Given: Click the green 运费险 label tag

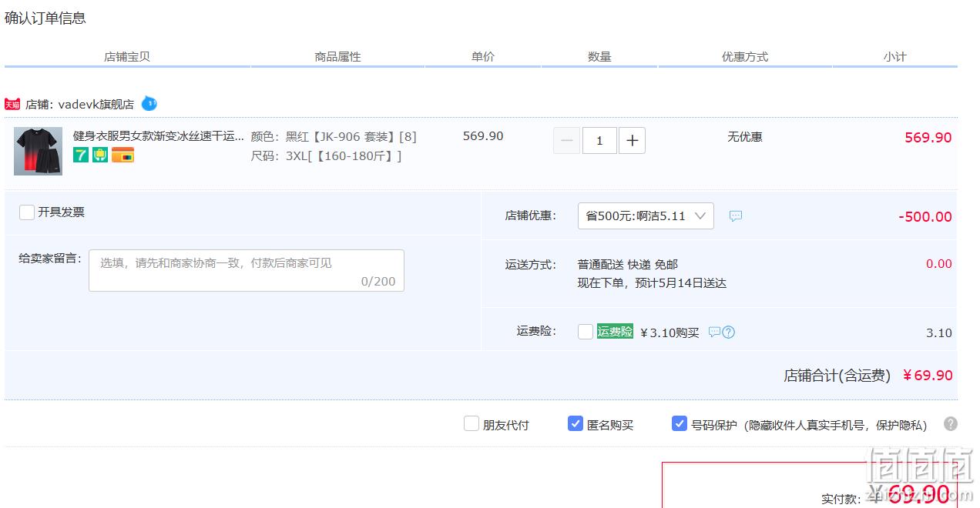Looking at the screenshot, I should [x=615, y=332].
